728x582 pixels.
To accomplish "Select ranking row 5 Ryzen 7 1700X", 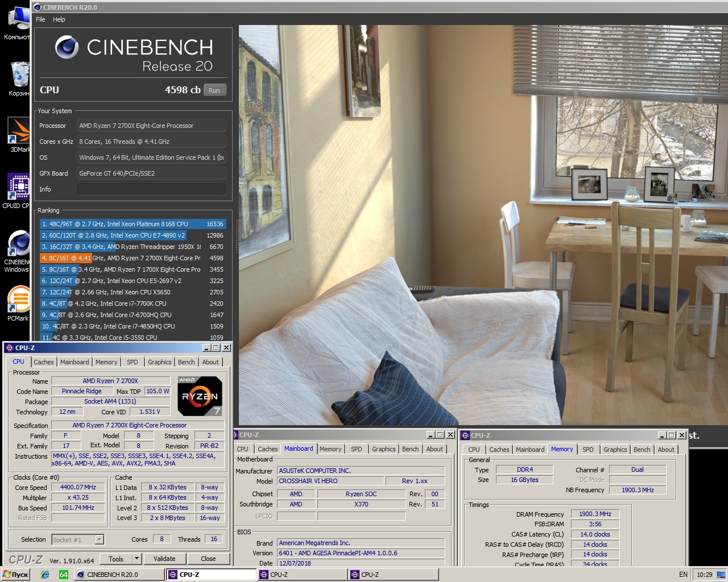I will click(x=133, y=269).
